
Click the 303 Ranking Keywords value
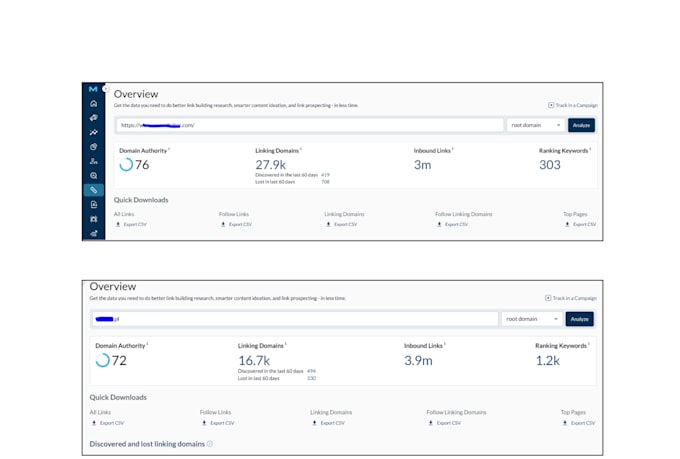tap(550, 165)
